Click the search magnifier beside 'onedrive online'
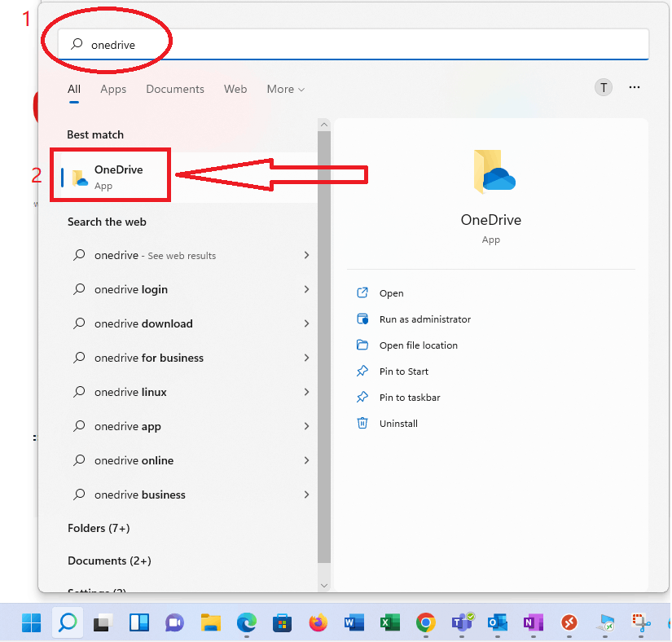The height and width of the screenshot is (642, 672). [79, 460]
